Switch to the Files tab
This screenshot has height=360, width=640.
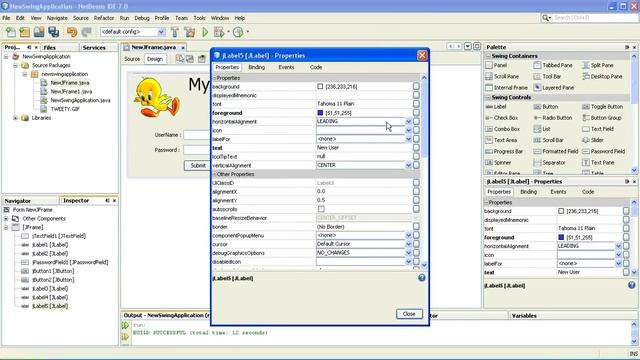50,47
